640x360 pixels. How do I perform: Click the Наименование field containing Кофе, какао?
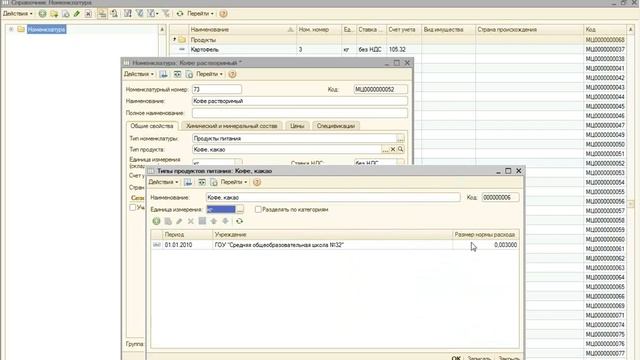(x=333, y=198)
